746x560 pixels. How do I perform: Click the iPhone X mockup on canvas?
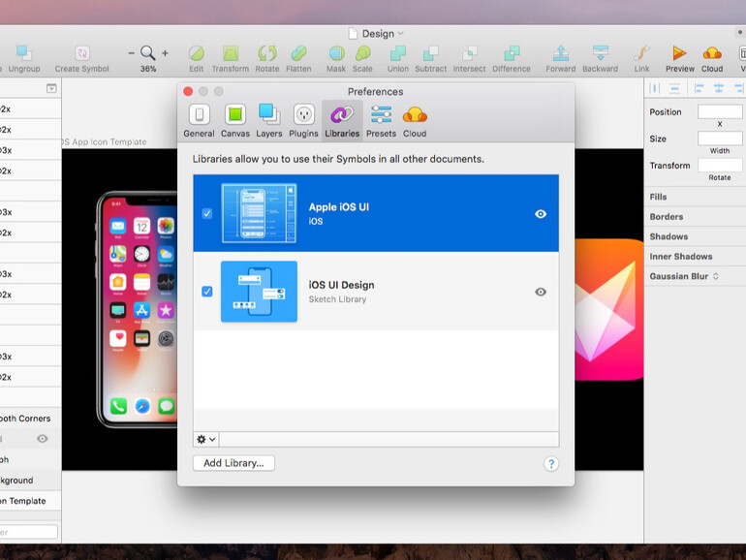pos(137,309)
